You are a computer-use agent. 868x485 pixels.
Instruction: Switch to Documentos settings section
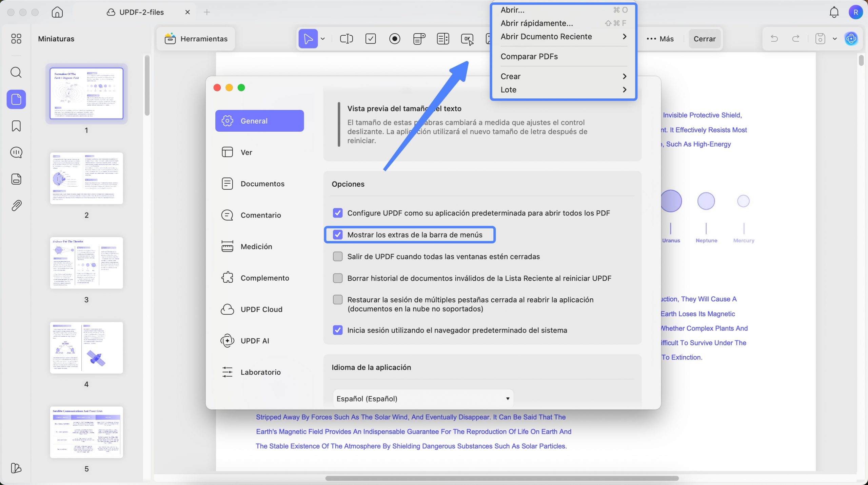point(260,184)
